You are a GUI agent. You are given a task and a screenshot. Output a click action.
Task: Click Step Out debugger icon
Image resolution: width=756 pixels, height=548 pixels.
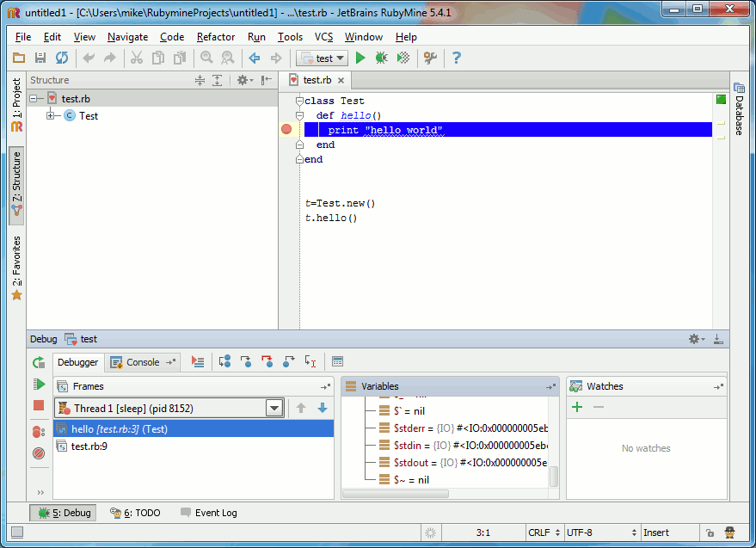pos(289,362)
